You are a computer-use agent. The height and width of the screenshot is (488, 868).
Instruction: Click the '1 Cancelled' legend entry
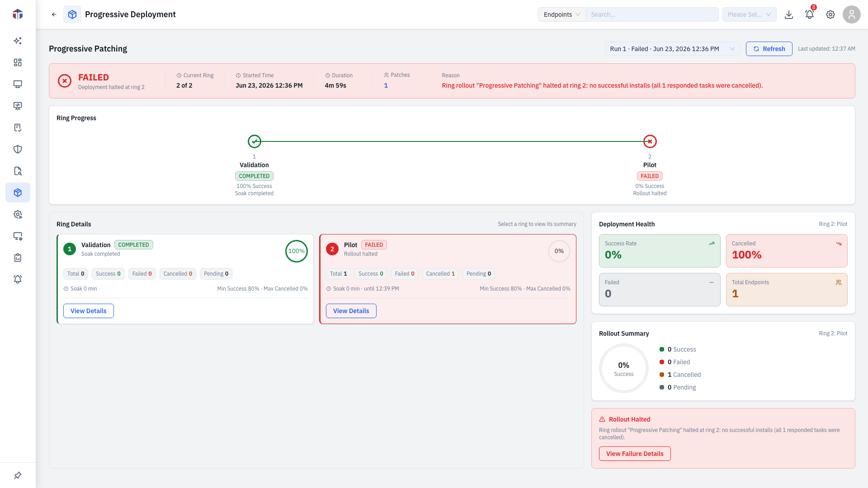coord(680,375)
